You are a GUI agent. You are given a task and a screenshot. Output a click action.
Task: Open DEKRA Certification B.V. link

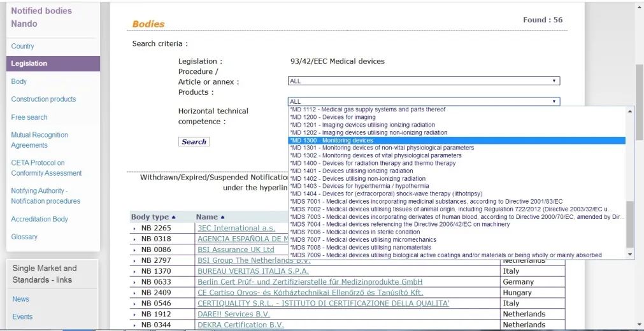click(x=241, y=325)
